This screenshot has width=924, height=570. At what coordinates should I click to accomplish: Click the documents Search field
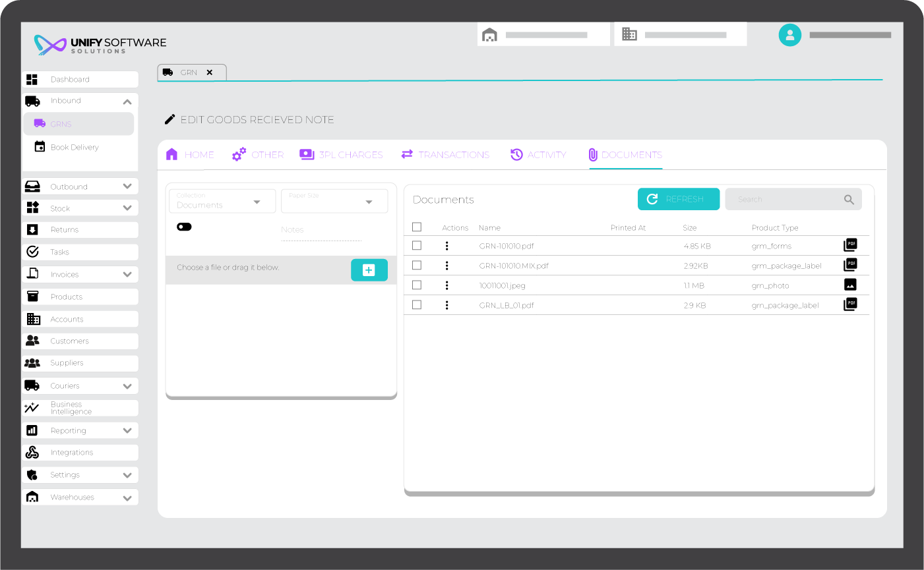click(785, 200)
